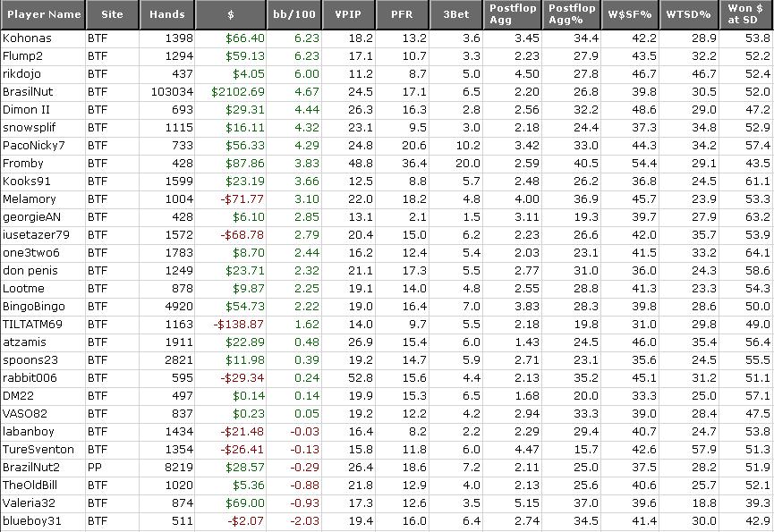Select player snowsplif
This screenshot has height=532, width=774.
(x=30, y=128)
